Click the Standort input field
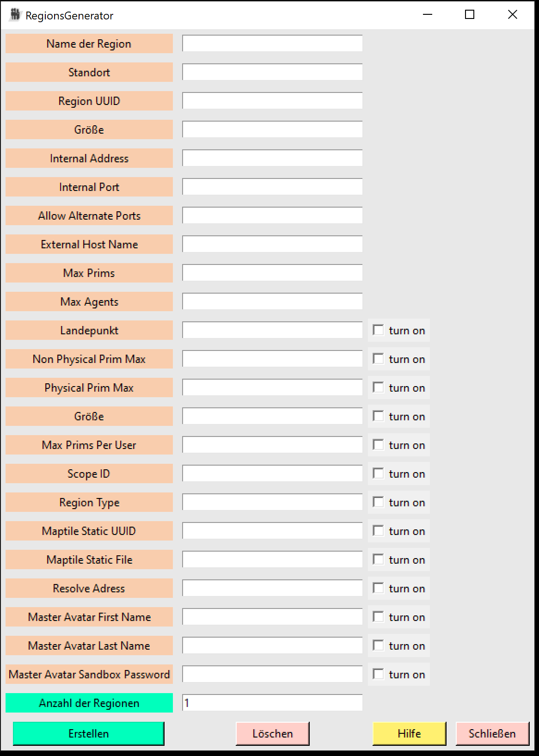This screenshot has width=539, height=756. (x=272, y=72)
